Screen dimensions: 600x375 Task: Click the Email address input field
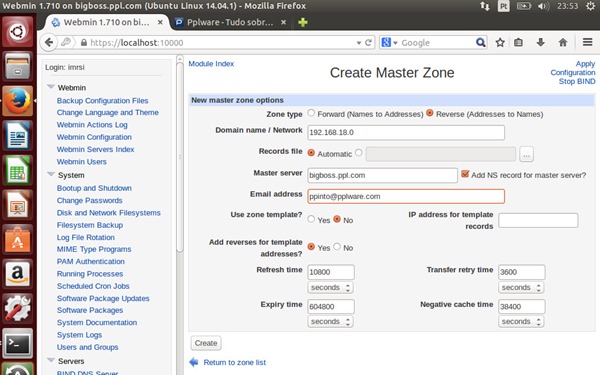coord(406,196)
